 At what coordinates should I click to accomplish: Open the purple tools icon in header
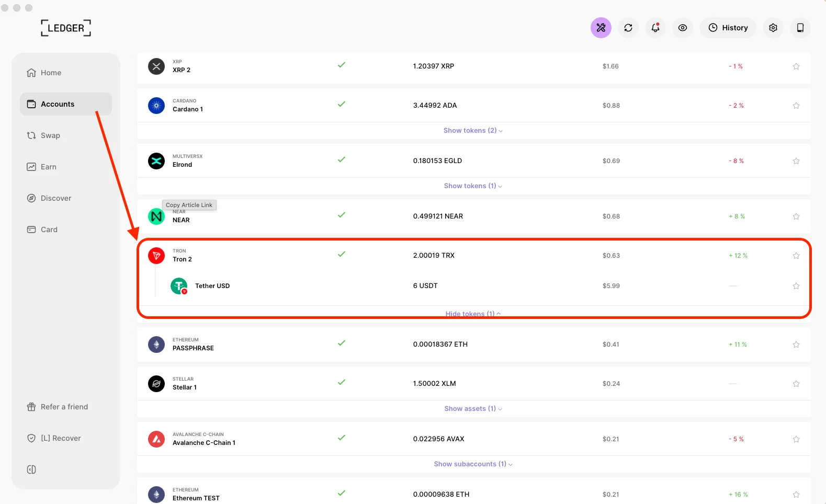tap(601, 28)
